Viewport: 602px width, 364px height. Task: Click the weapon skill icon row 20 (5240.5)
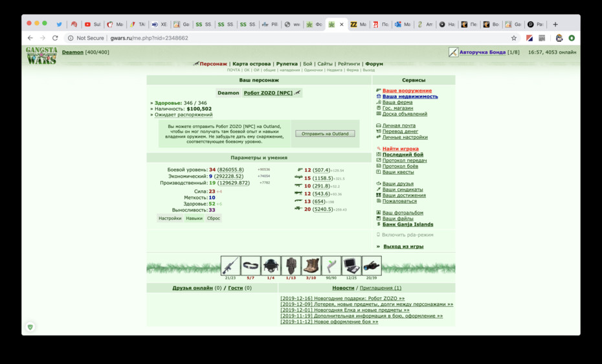click(298, 209)
